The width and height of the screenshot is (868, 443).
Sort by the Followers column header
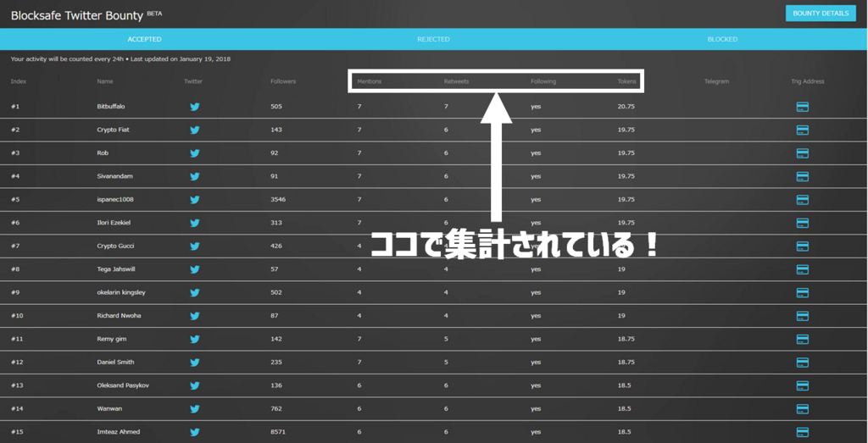tap(283, 81)
